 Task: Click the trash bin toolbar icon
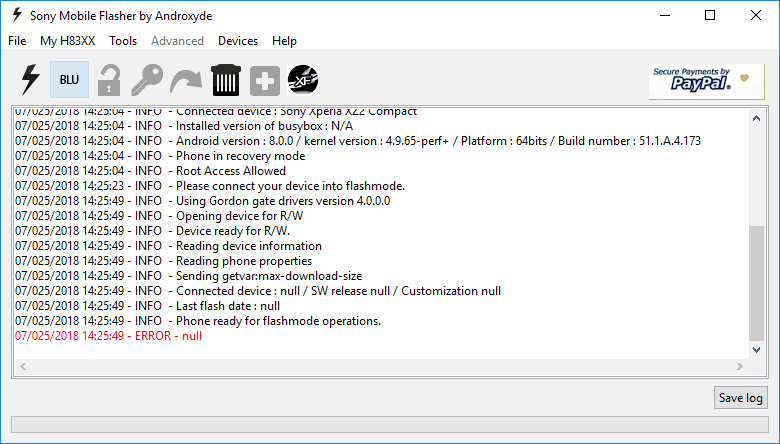tap(226, 80)
